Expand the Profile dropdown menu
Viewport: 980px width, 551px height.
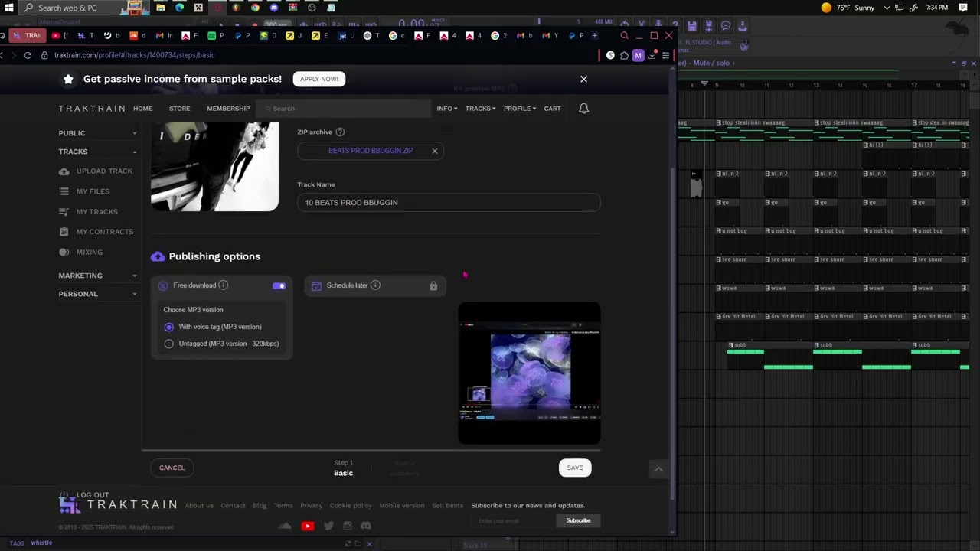[520, 109]
